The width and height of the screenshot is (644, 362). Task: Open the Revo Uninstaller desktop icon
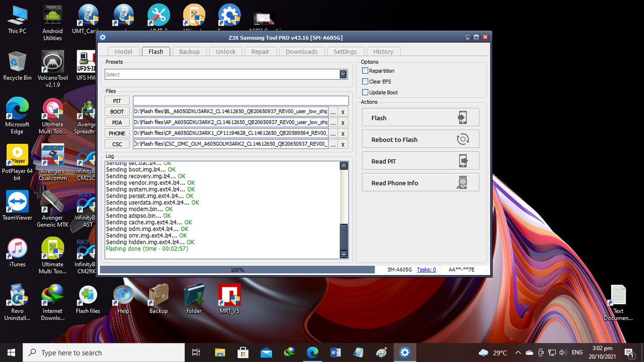17,302
